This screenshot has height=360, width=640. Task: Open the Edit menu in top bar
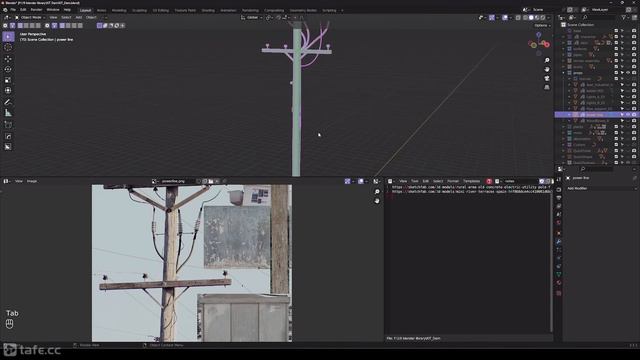click(x=23, y=10)
